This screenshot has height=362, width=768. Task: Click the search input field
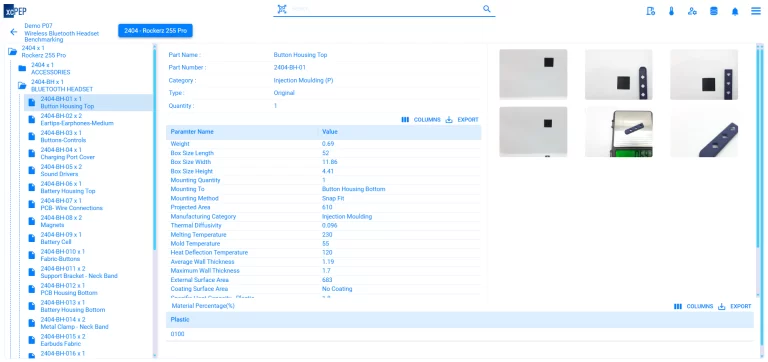point(384,9)
